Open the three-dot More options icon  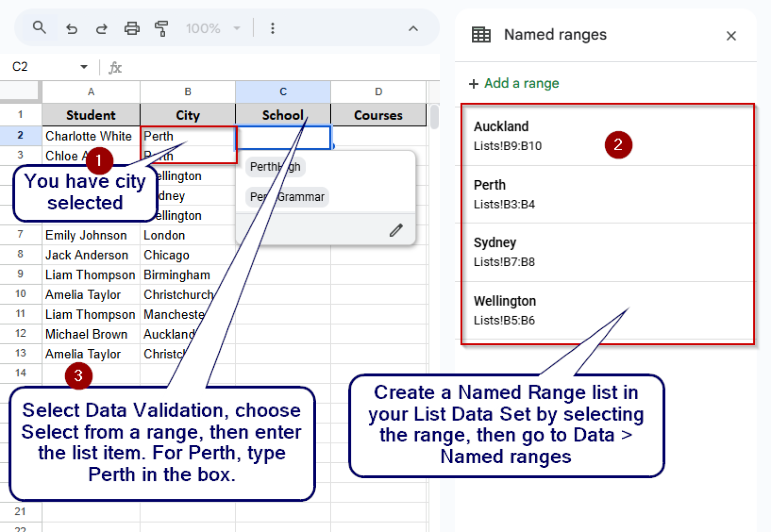273,29
